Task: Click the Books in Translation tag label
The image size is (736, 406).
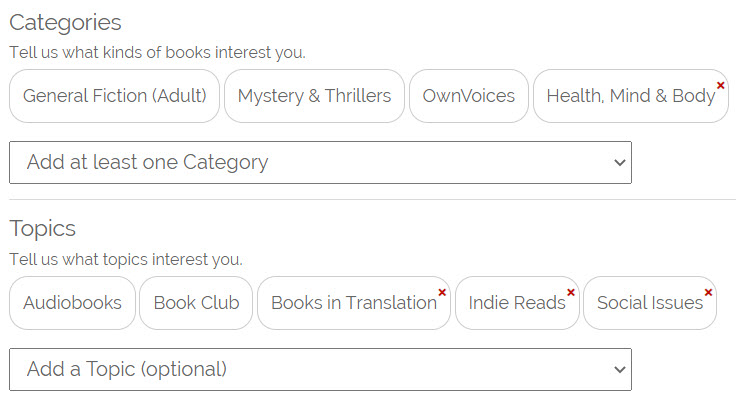Action: [x=352, y=303]
